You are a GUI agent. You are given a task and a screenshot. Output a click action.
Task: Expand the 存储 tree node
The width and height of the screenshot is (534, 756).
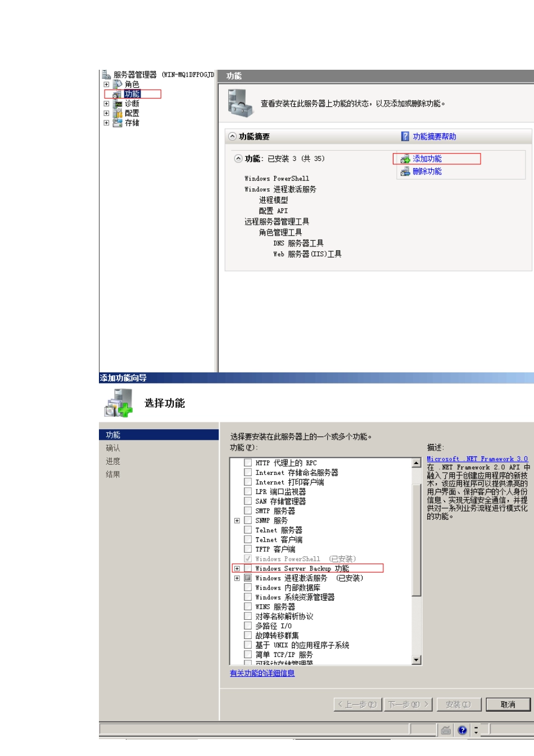tap(106, 123)
